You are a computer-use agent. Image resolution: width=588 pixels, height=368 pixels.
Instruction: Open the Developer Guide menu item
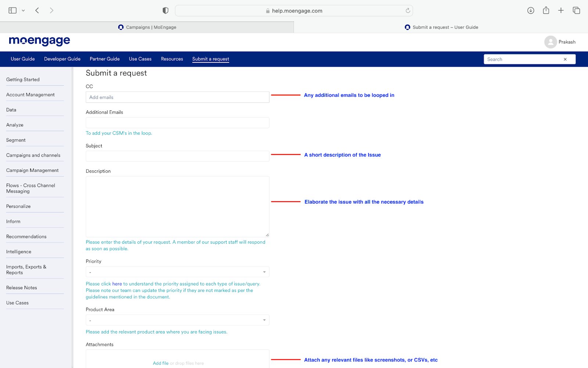pos(62,59)
